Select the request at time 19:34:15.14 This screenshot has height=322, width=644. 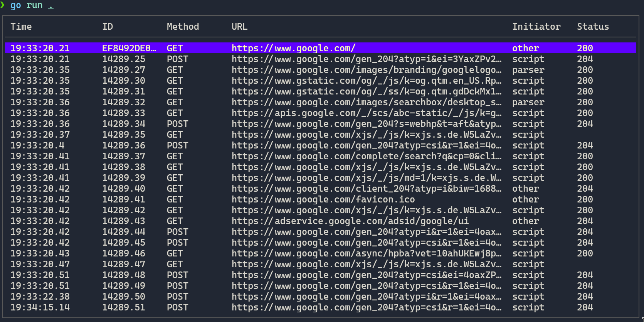coord(40,307)
